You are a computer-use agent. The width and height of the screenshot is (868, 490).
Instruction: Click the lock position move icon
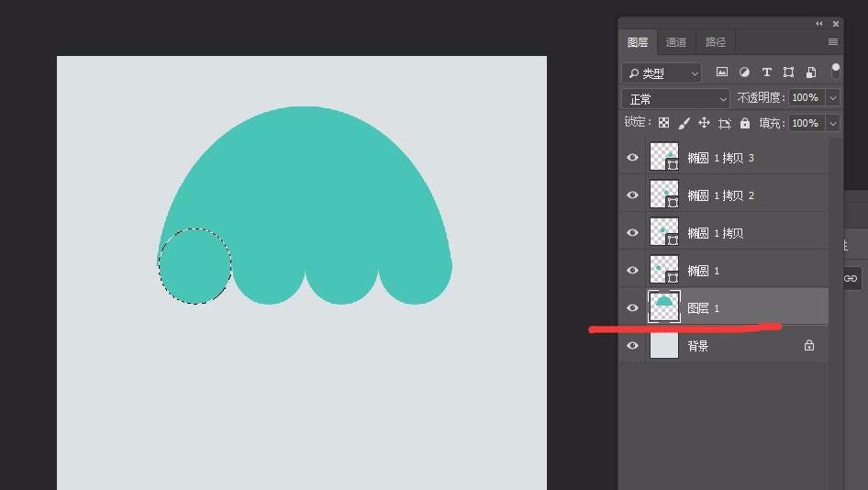(x=704, y=123)
